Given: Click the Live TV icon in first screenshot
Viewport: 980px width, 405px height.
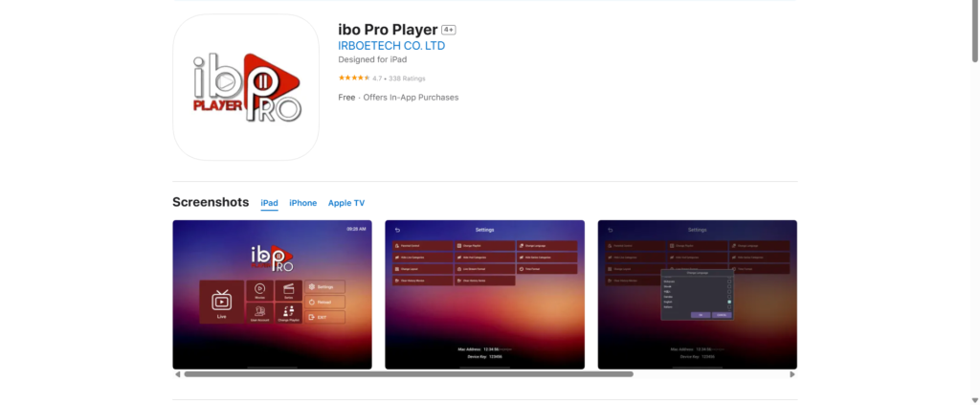Looking at the screenshot, I should (x=221, y=301).
